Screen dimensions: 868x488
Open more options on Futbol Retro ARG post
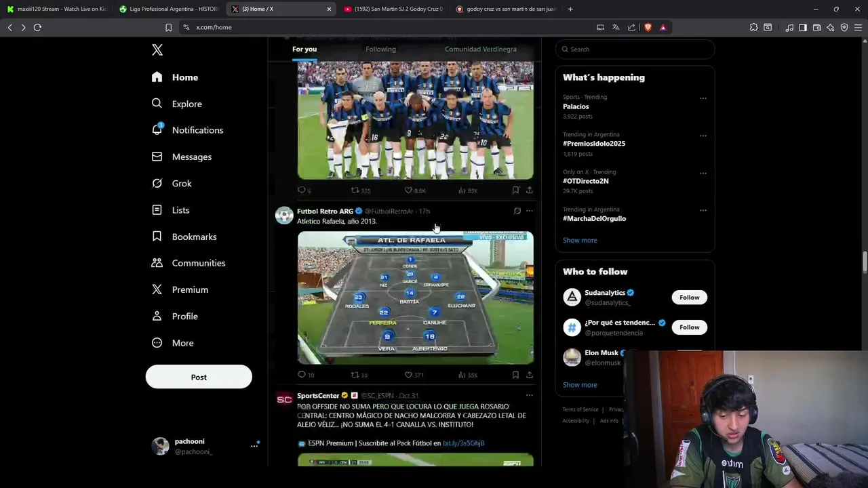530,211
